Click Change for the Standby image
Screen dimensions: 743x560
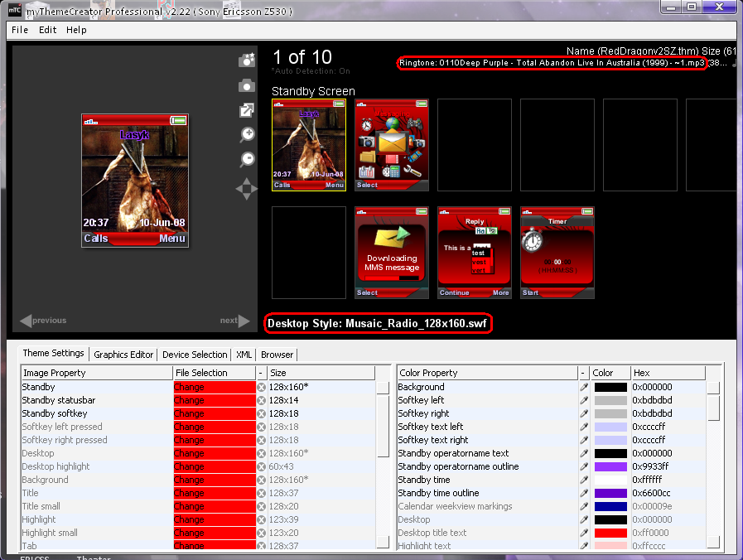tap(215, 387)
